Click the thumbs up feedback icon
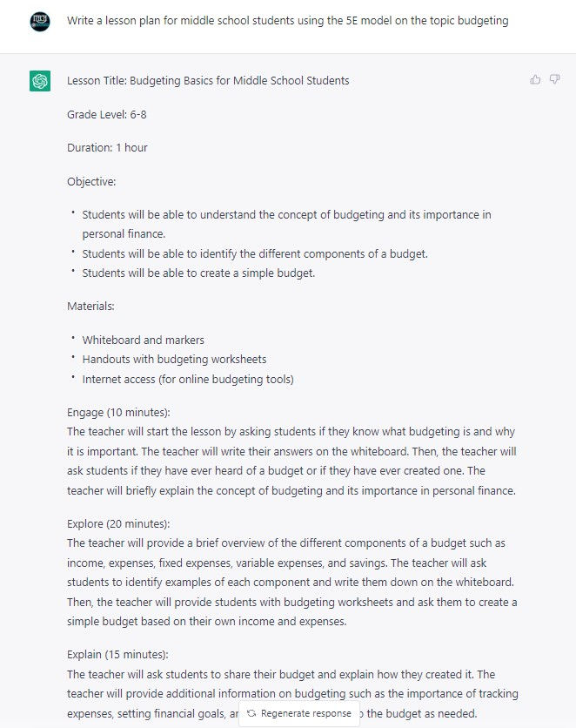The image size is (576, 728). [x=535, y=80]
